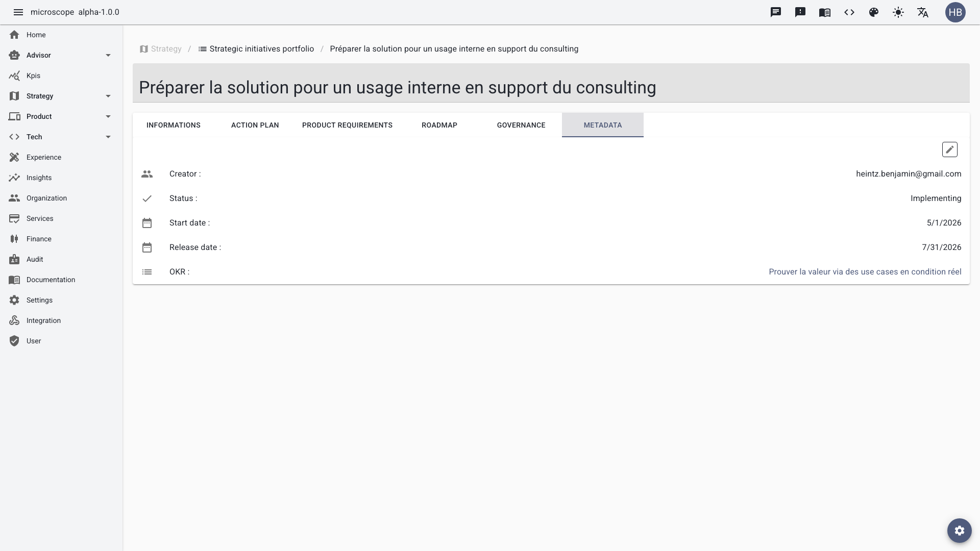Click the pencil edit metadata icon
Image resolution: width=980 pixels, height=551 pixels.
click(950, 149)
